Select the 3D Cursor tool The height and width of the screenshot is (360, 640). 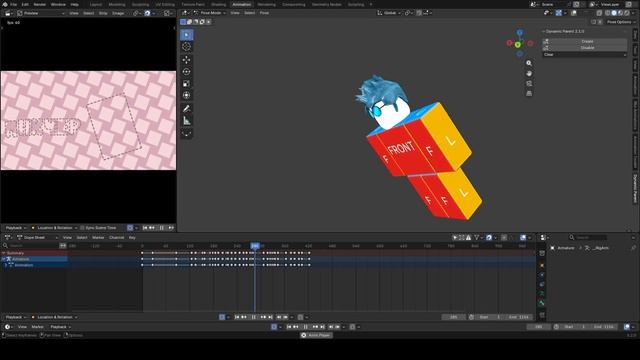[x=187, y=47]
